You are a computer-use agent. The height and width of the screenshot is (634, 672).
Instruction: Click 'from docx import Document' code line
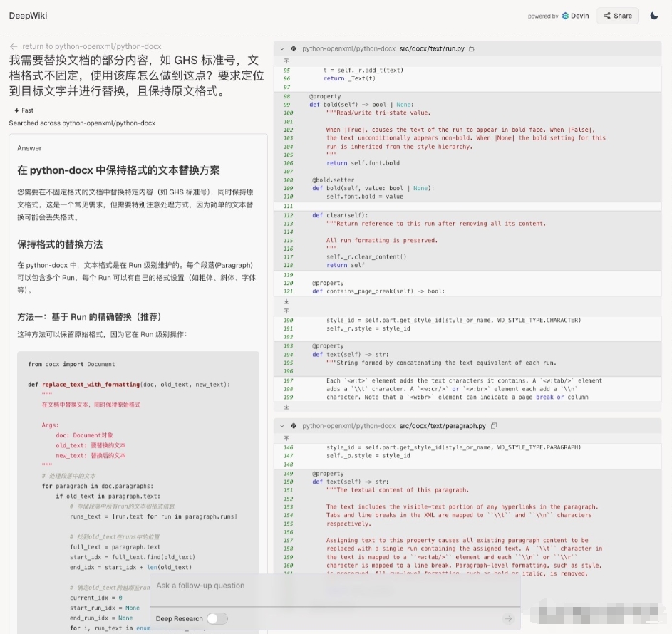[x=71, y=364]
